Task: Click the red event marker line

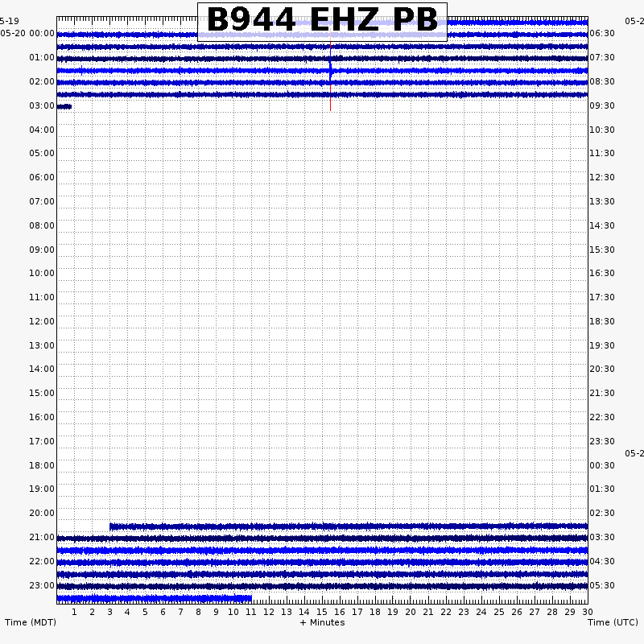Action: point(330,70)
